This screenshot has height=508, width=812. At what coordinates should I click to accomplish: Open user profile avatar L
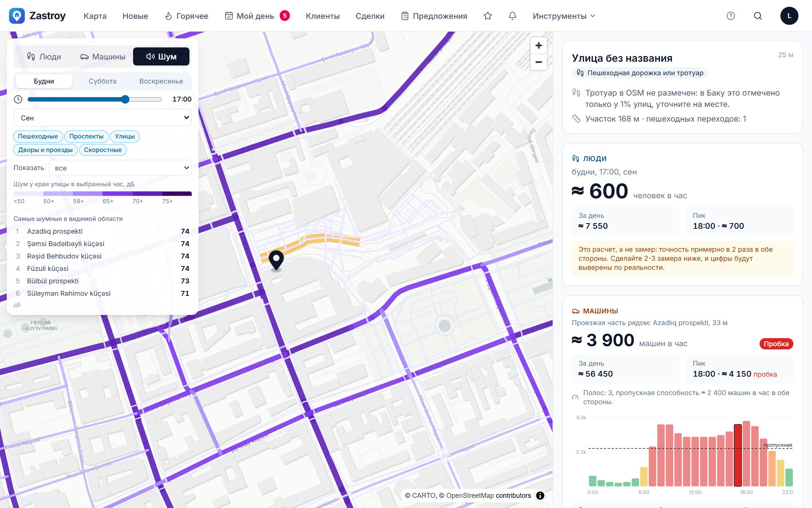(789, 16)
